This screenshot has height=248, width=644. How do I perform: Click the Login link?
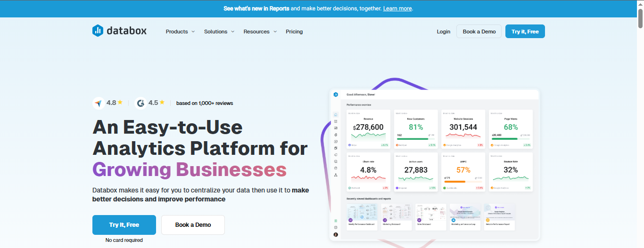pos(444,32)
